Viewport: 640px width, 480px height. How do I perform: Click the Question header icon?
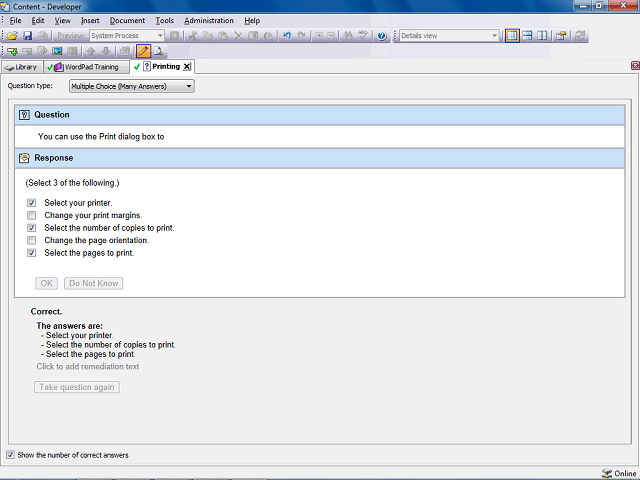(x=24, y=115)
